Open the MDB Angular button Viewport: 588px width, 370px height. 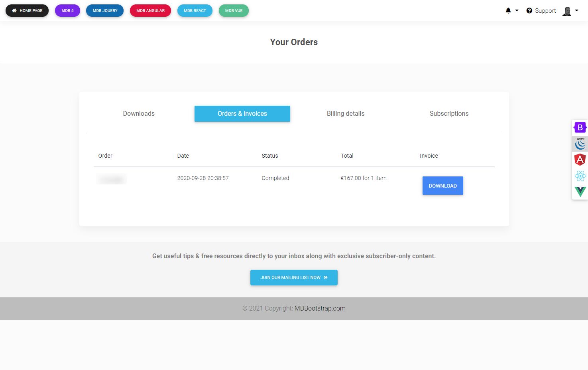150,11
